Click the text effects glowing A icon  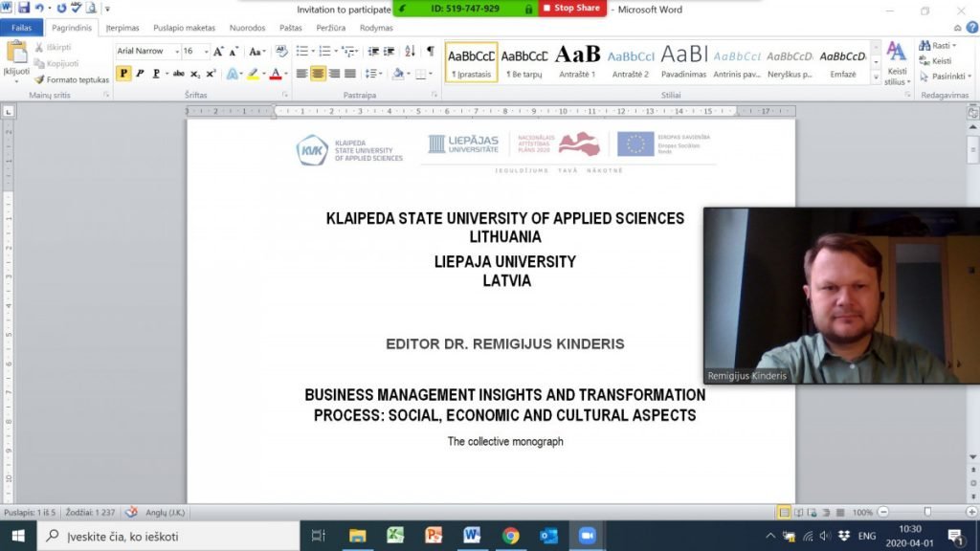(232, 74)
